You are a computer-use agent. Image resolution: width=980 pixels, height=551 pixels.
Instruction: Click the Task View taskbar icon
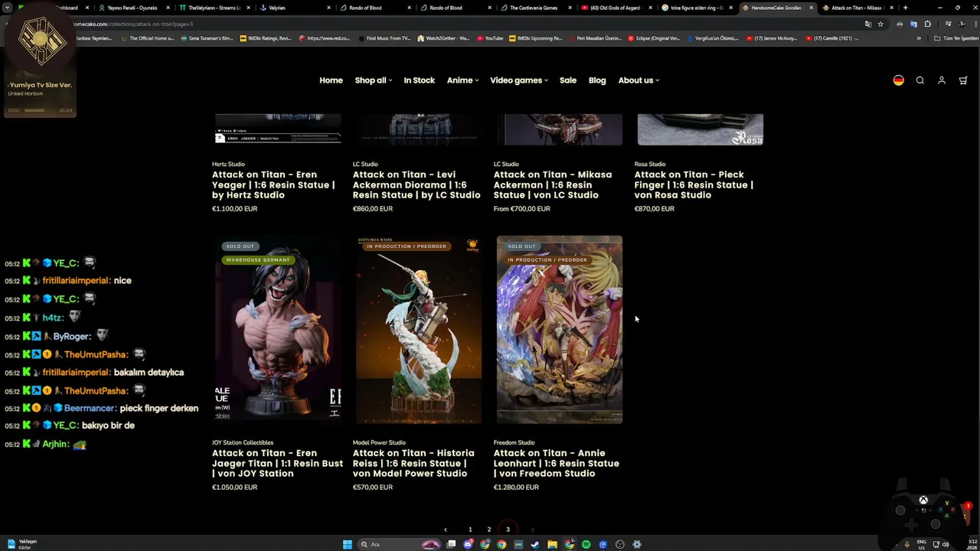(x=451, y=544)
